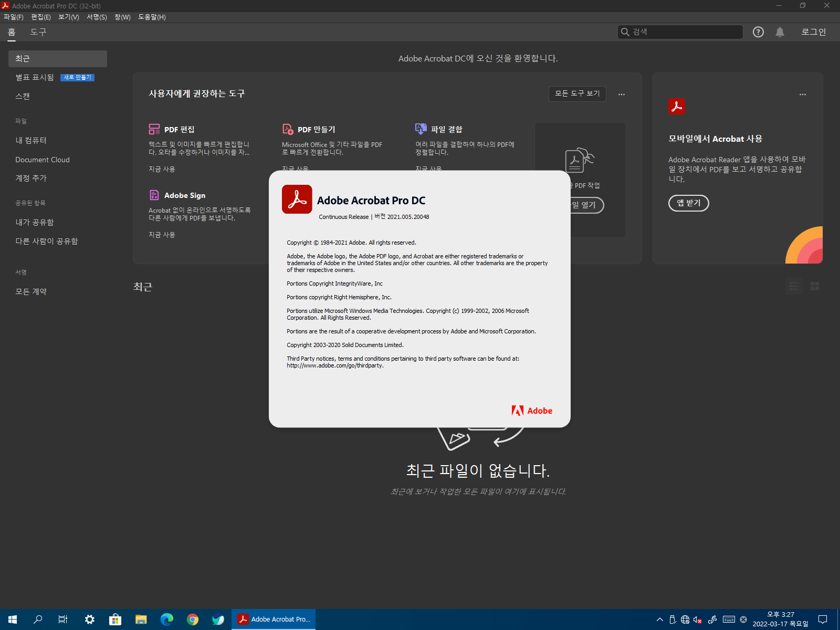Screen dimensions: 840x630
Task: Click Acrobat logo in About dialog
Action: 297,199
